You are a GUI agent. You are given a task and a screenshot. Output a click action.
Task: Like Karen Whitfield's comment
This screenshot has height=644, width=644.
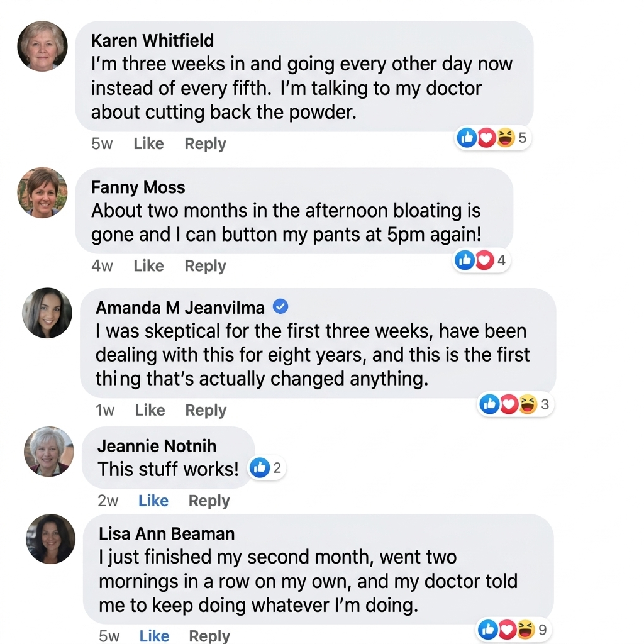[148, 143]
